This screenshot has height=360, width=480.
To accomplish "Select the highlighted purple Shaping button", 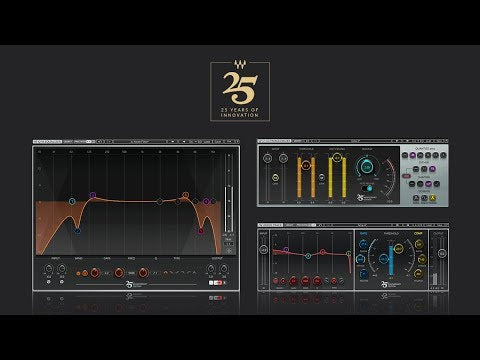I will click(428, 184).
